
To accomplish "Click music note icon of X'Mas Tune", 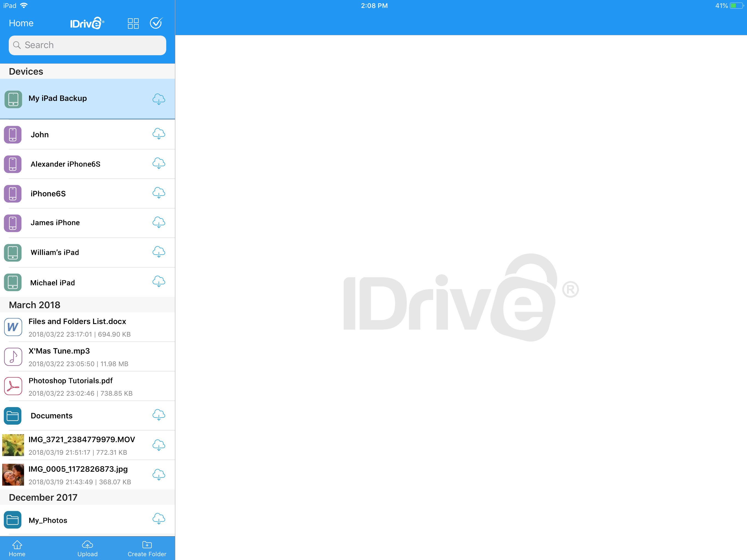I will pos(13,357).
